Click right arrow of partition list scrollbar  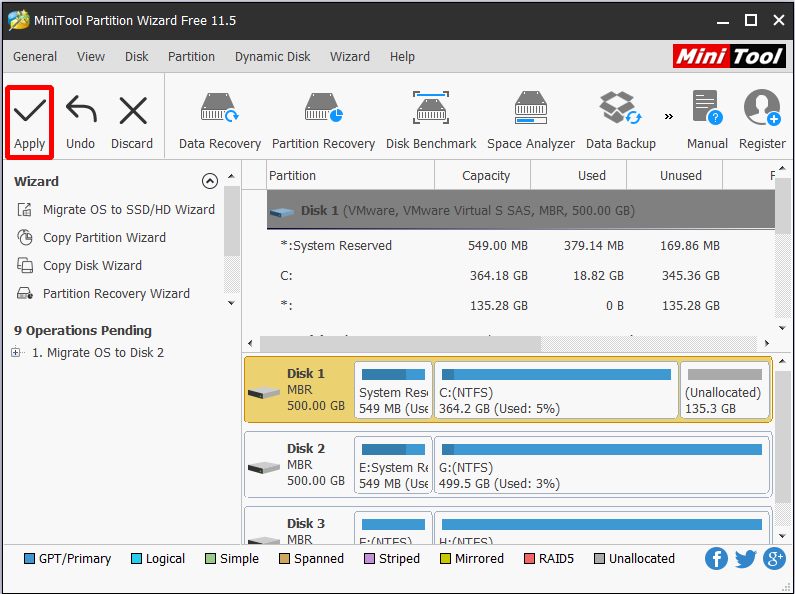pyautogui.click(x=767, y=343)
